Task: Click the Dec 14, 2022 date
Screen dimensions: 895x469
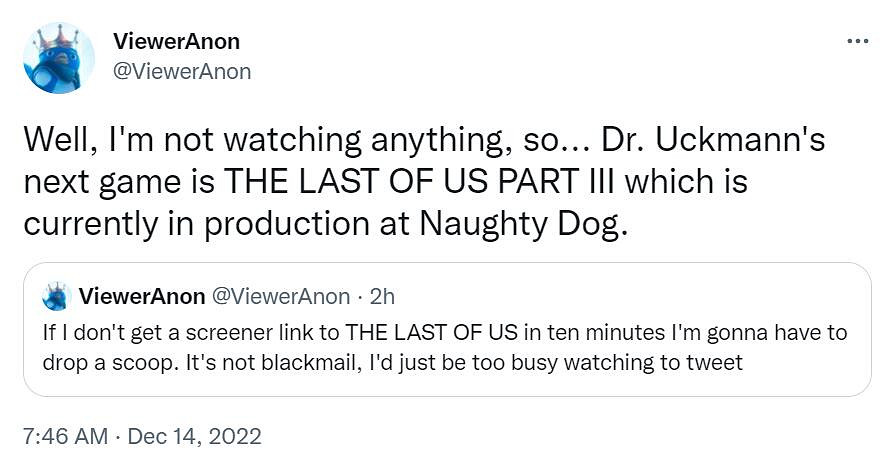Action: 196,436
